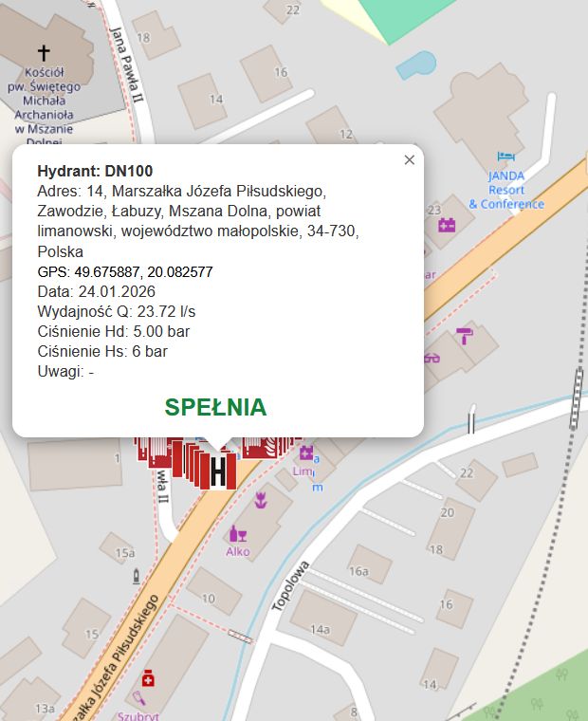Click building number 16a
The image size is (588, 721).
pyautogui.click(x=359, y=571)
